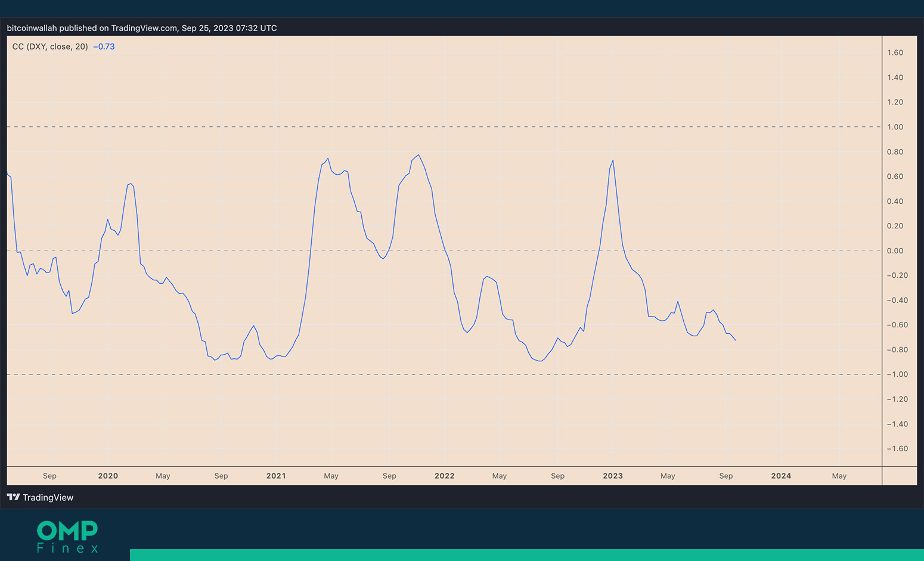
Task: Click the 2024 time axis label
Action: coord(781,476)
